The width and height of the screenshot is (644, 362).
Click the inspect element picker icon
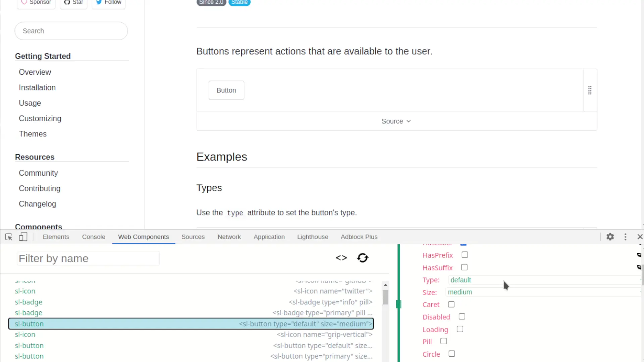(9, 237)
